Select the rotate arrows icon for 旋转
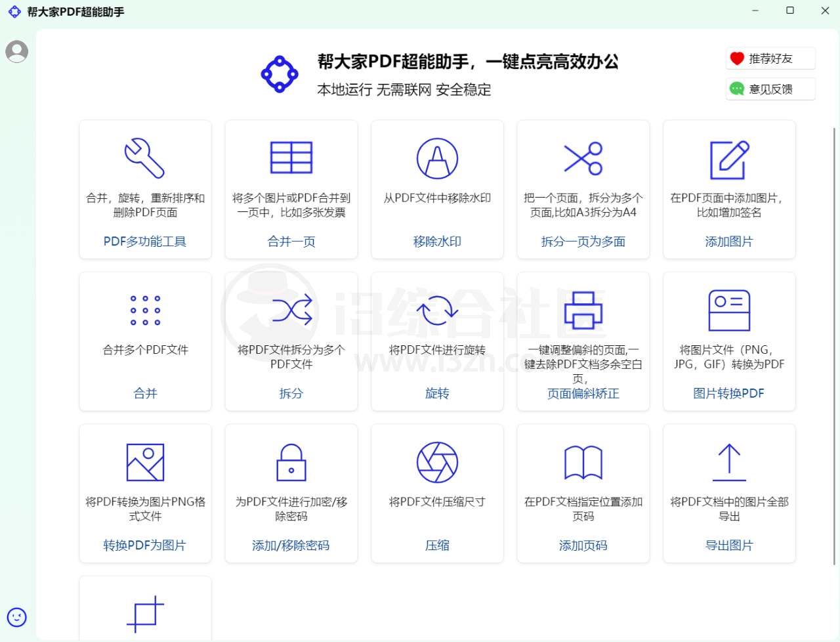This screenshot has width=840, height=642. point(437,310)
